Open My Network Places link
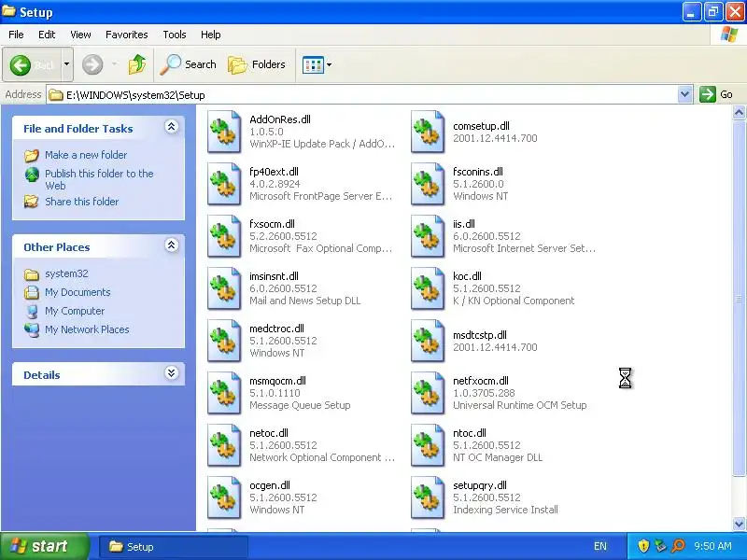This screenshot has height=560, width=747. click(x=87, y=329)
